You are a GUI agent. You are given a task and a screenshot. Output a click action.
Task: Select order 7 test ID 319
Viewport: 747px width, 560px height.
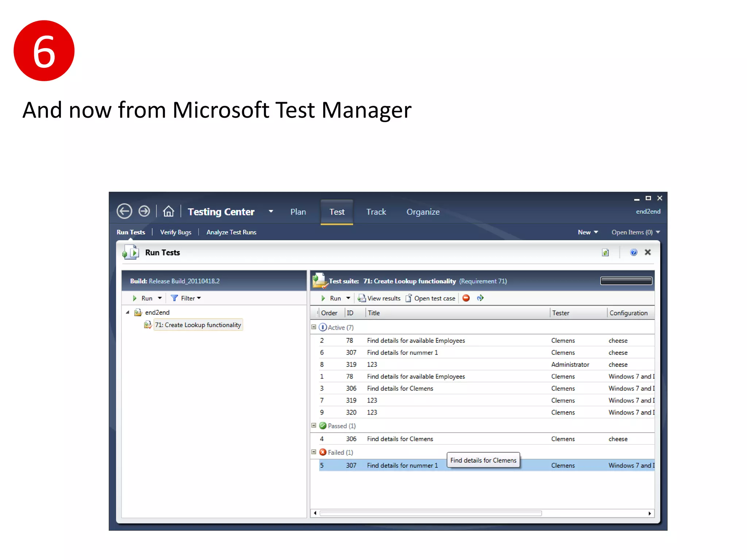487,400
